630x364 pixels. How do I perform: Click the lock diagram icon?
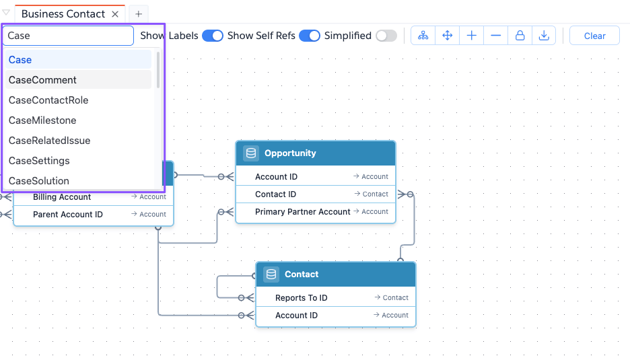[x=520, y=36]
